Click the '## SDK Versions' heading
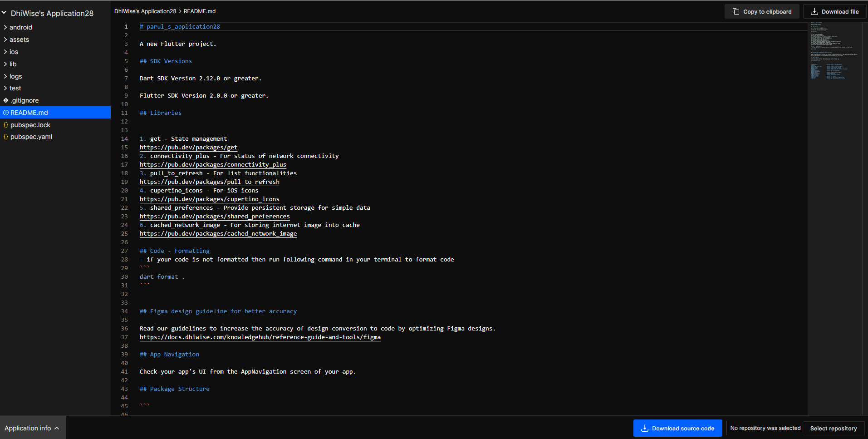Screen dimensions: 868x439 (x=166, y=61)
